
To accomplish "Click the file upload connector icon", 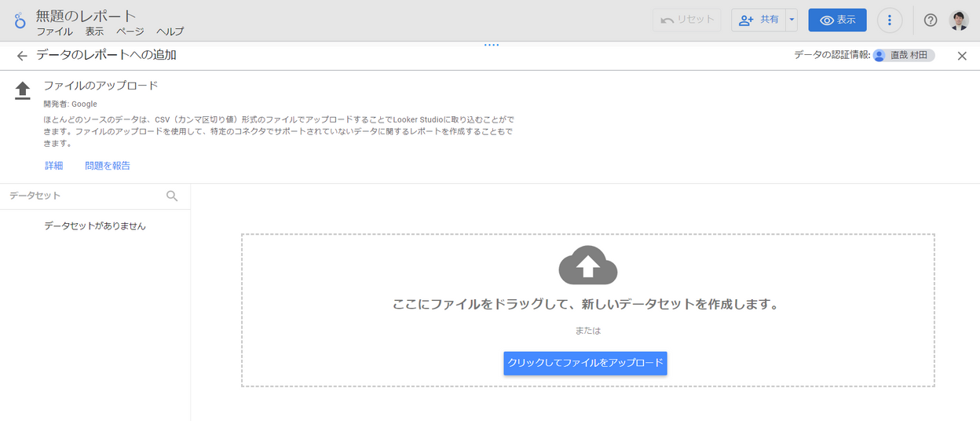I will [x=23, y=90].
